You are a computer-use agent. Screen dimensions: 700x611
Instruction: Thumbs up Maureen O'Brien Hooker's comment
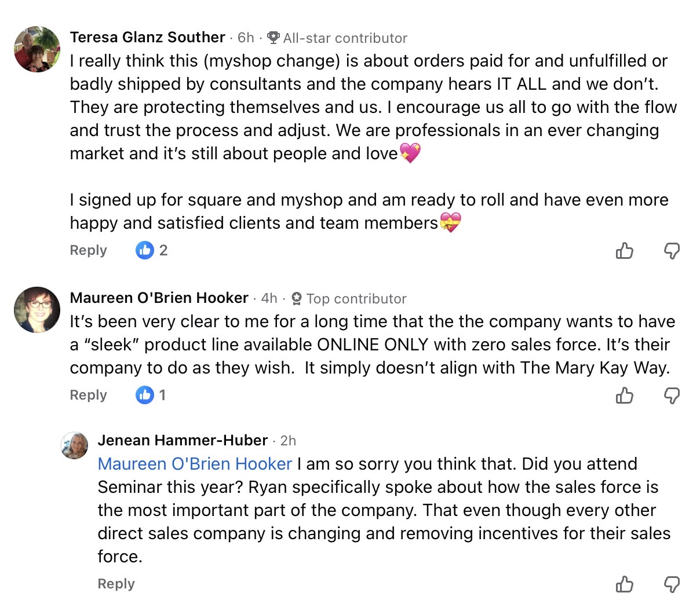pyautogui.click(x=624, y=396)
